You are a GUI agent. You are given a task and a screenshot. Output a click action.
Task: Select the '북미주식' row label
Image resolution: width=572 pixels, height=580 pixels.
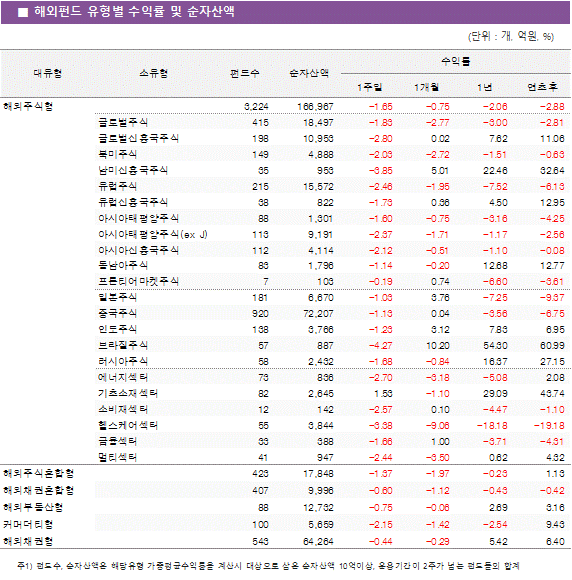pos(117,154)
